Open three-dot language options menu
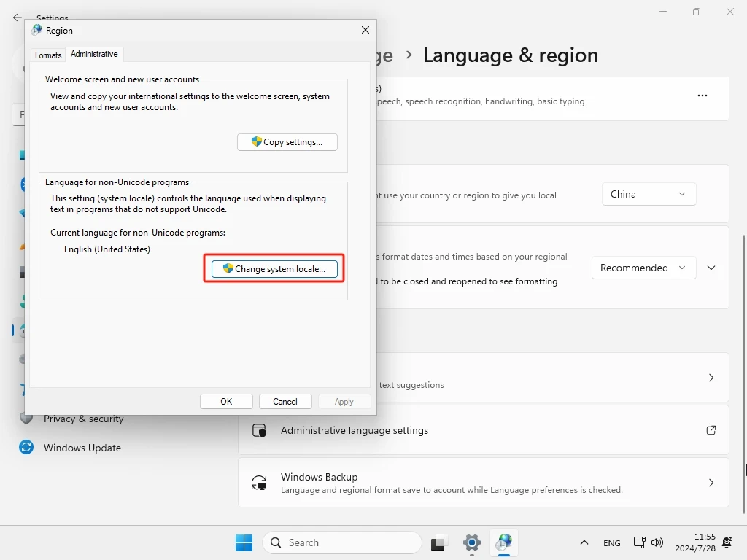This screenshot has height=560, width=747. click(x=703, y=96)
